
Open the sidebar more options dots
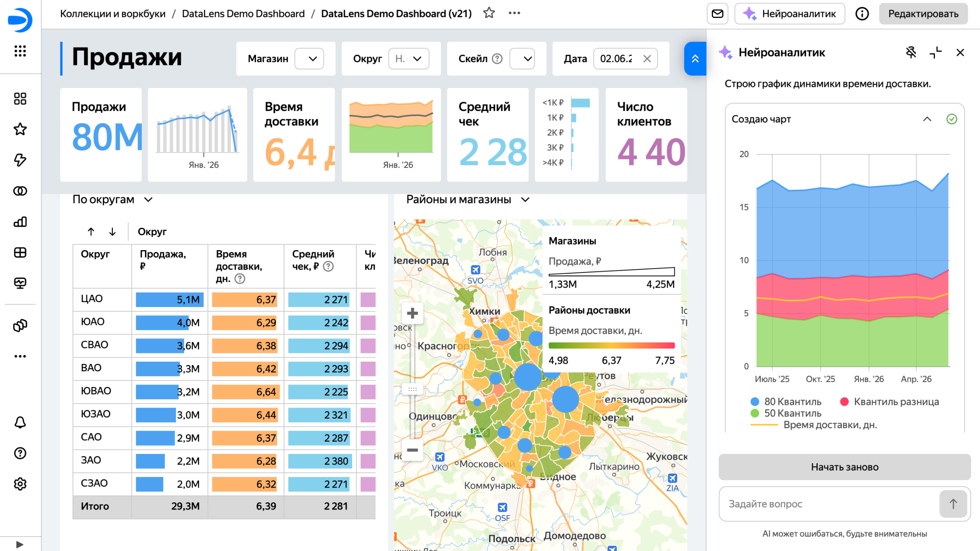pyautogui.click(x=20, y=356)
